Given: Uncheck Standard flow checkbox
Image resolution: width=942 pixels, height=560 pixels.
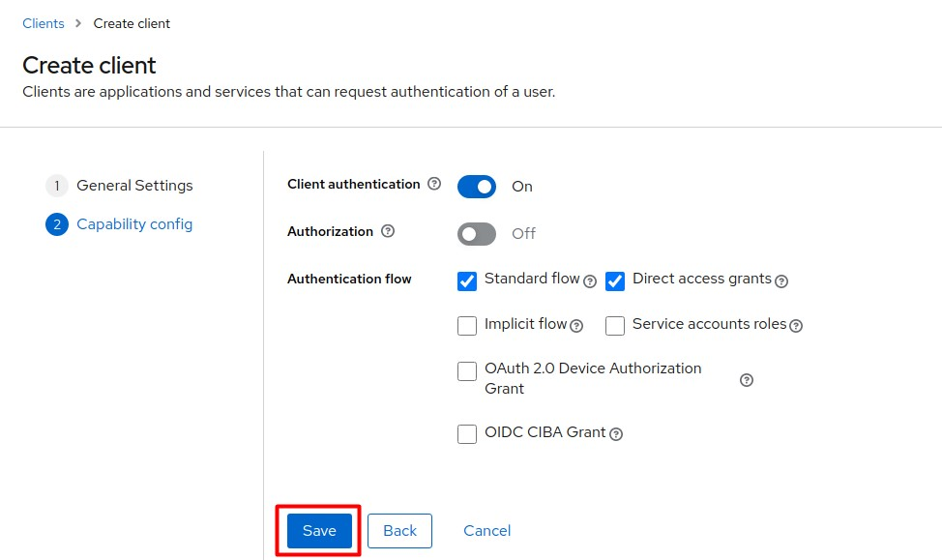Looking at the screenshot, I should coord(467,280).
